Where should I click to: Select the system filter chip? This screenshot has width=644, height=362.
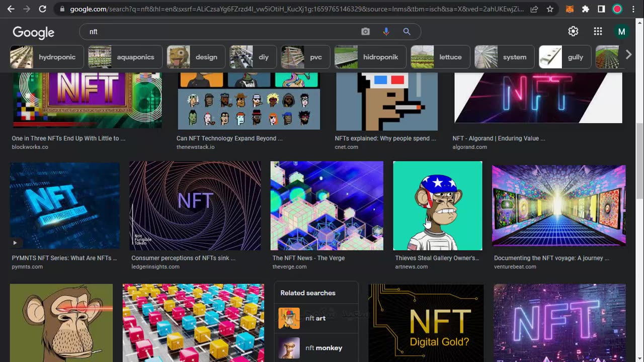point(504,57)
